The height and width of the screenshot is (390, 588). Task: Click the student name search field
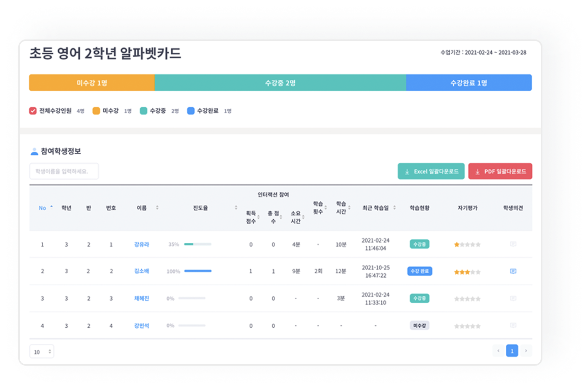pos(64,171)
